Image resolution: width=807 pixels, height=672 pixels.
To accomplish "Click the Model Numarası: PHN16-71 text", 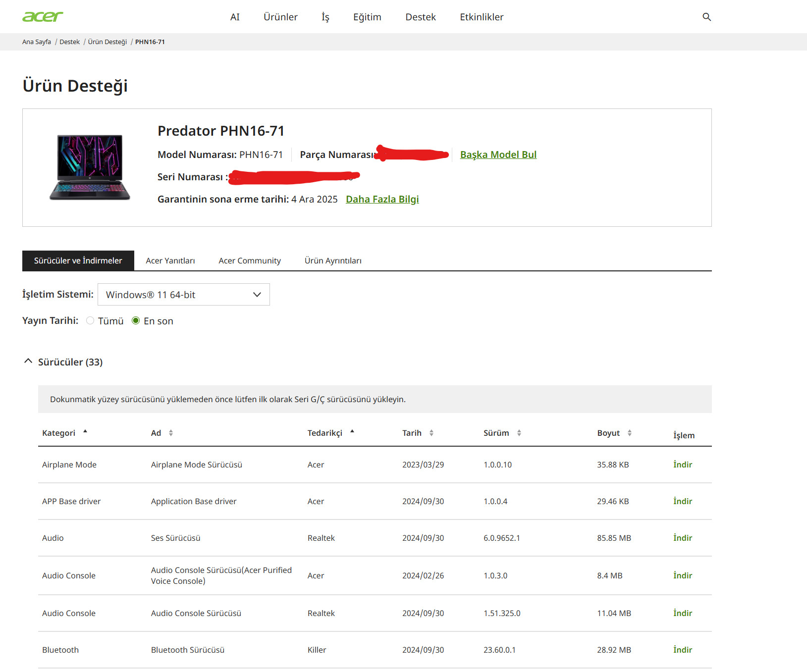I will (x=220, y=155).
